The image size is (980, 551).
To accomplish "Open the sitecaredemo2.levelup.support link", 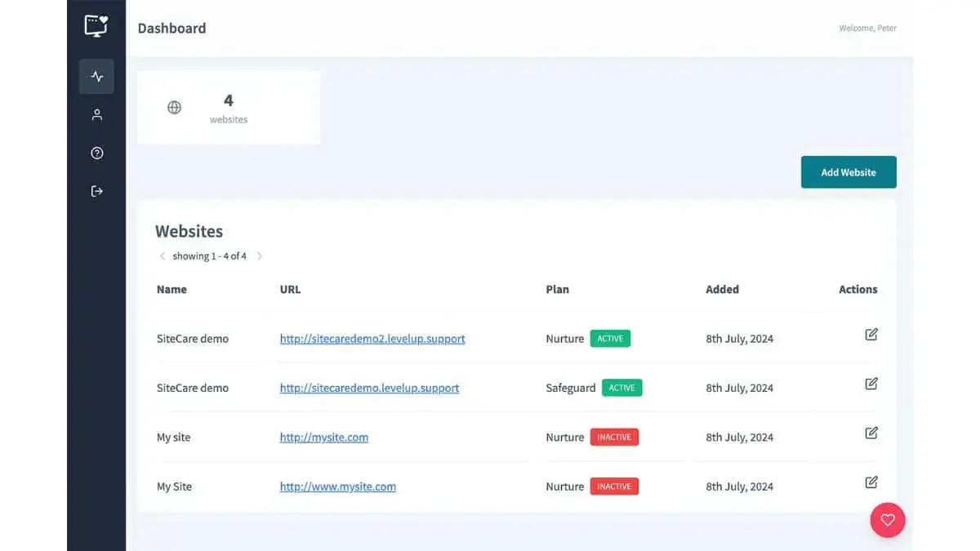I will (372, 339).
